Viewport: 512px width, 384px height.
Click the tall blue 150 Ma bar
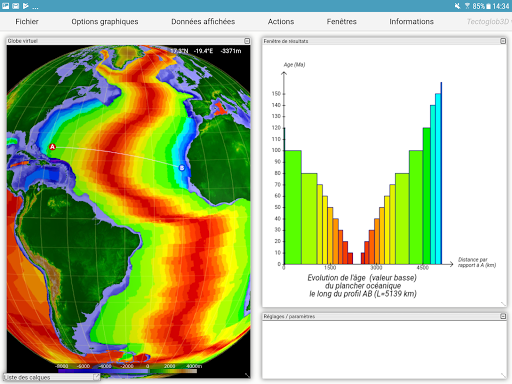438,179
